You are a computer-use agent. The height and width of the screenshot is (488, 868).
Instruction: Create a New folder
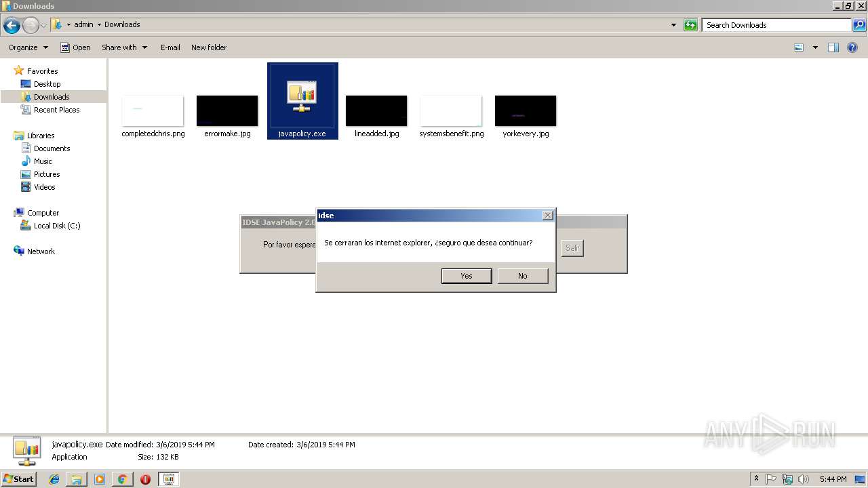[x=209, y=47]
